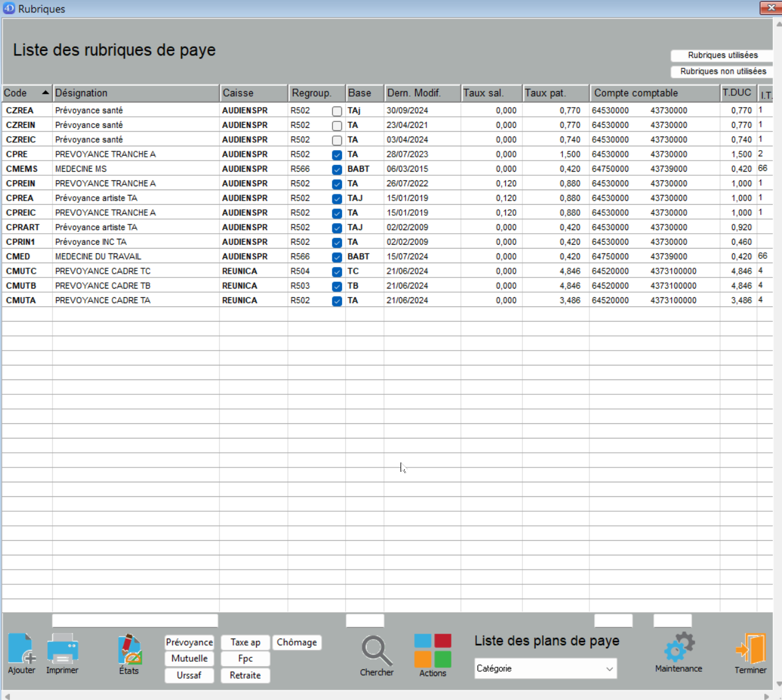Show Rubriques non utilisées
The width and height of the screenshot is (782, 700).
point(722,71)
